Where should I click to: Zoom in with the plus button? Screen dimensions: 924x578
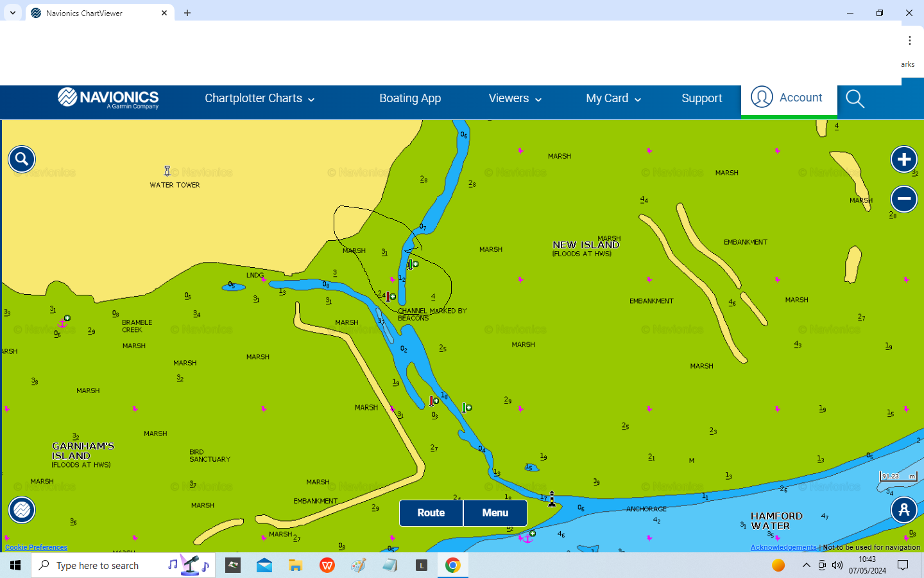pos(904,159)
